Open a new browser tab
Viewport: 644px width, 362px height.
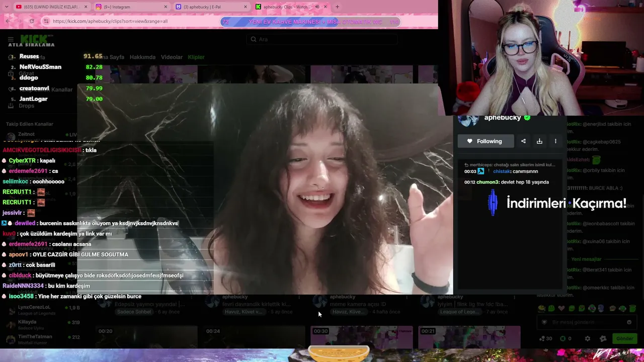[x=337, y=7]
